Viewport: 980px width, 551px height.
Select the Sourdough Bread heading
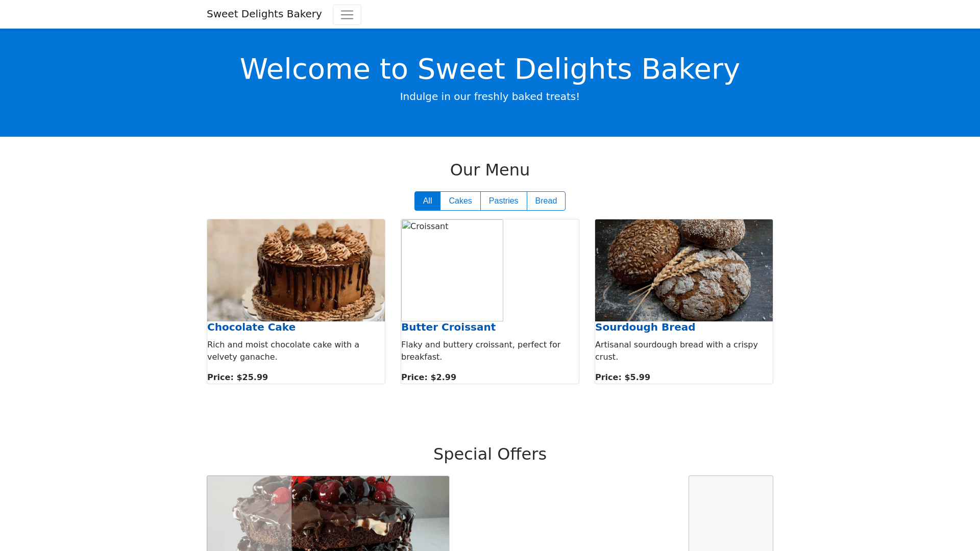tap(645, 327)
